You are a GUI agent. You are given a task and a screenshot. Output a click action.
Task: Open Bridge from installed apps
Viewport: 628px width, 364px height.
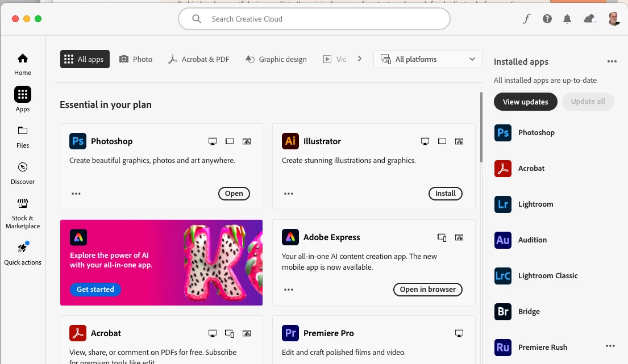click(x=517, y=312)
